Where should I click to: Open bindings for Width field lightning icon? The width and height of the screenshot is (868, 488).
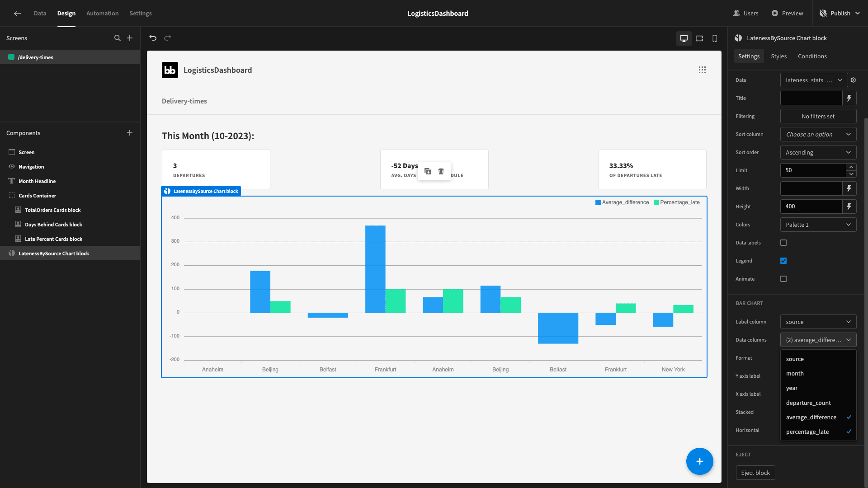[x=849, y=188]
